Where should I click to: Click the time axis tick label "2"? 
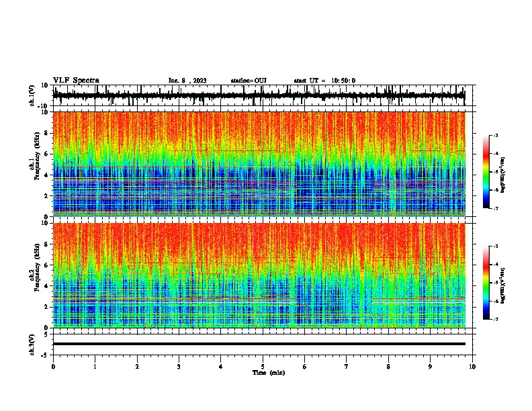pyautogui.click(x=137, y=367)
